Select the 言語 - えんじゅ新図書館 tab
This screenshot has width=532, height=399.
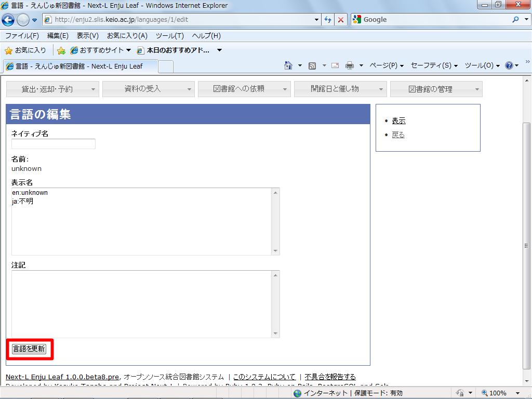pos(81,66)
